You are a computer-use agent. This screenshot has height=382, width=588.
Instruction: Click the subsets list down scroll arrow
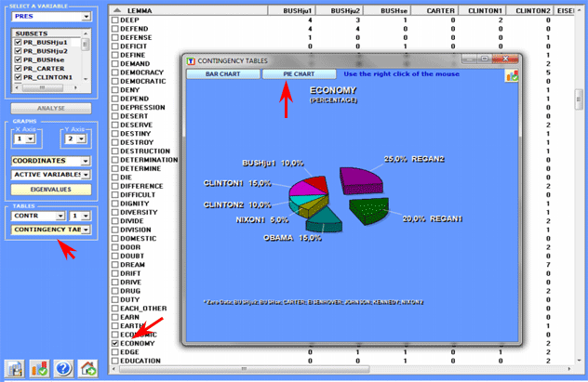click(x=86, y=79)
